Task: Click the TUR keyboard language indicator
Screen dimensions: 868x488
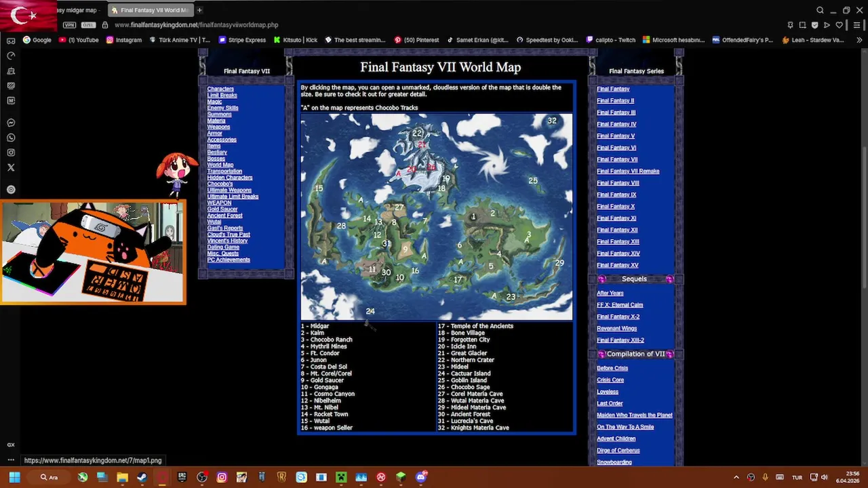Action: 797,477
